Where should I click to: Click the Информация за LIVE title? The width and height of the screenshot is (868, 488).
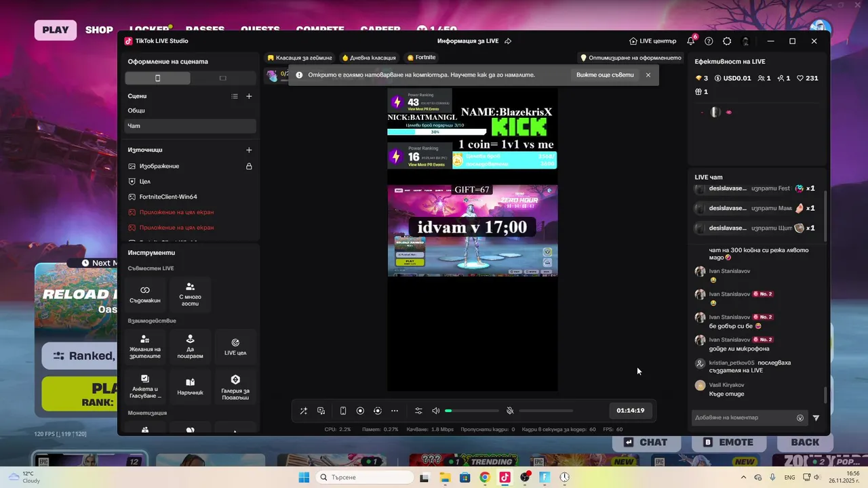click(x=468, y=41)
